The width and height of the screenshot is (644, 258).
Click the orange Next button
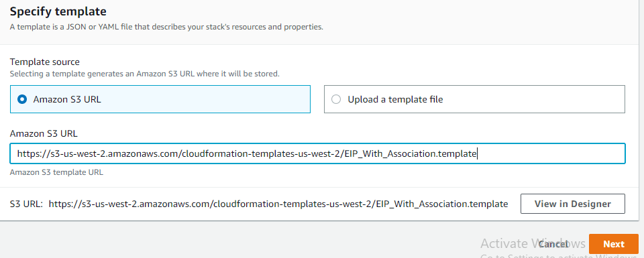click(x=614, y=244)
